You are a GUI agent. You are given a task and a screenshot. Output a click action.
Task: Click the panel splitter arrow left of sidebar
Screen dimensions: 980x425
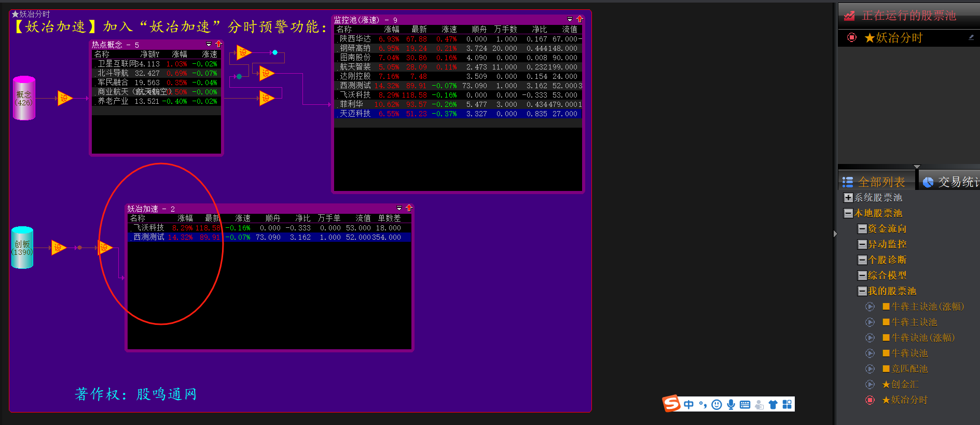pos(835,234)
